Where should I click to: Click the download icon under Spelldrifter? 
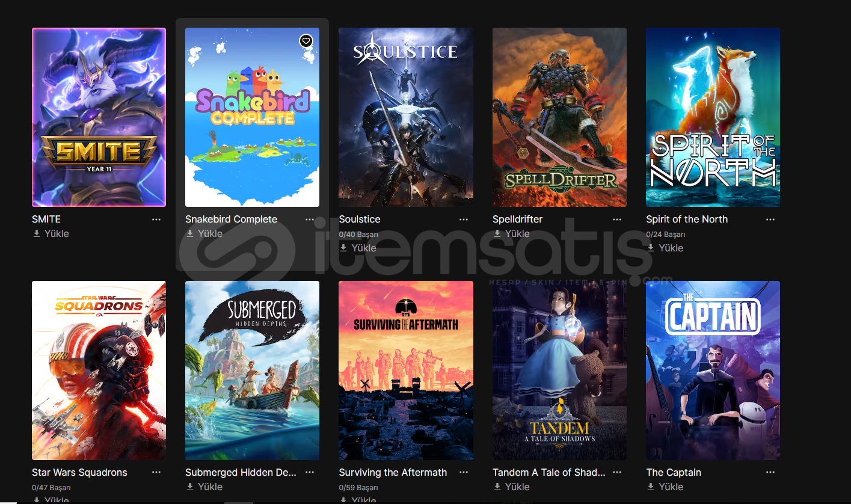(497, 233)
